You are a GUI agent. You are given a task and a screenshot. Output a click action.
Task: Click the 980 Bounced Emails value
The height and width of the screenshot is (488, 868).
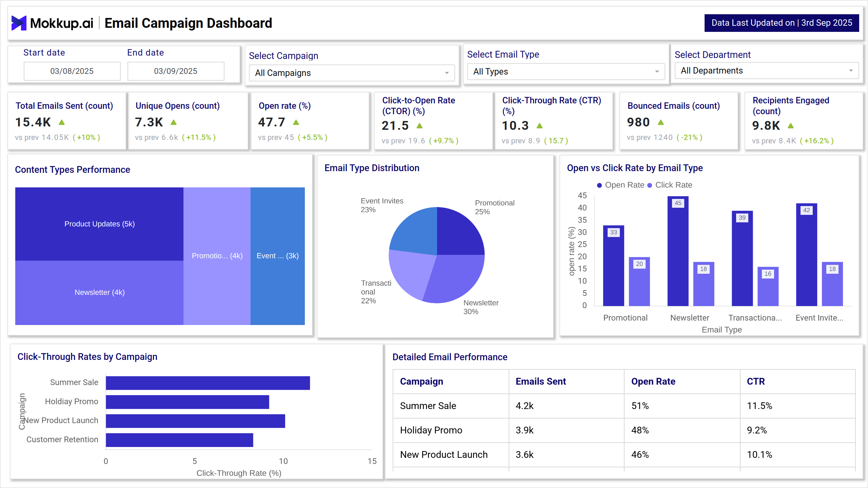click(x=638, y=122)
